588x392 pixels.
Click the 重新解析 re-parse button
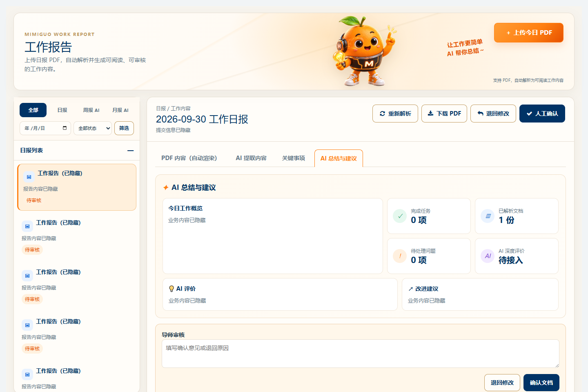(395, 114)
